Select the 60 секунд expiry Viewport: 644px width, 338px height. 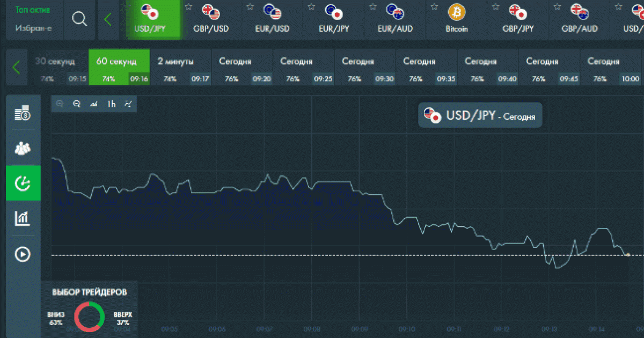click(x=119, y=68)
